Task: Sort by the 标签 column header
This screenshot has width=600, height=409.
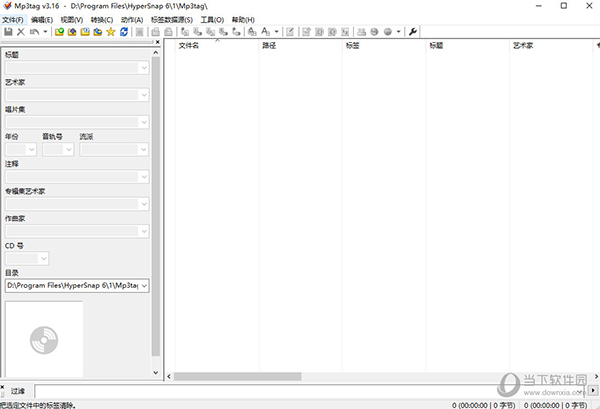Action: click(x=384, y=46)
